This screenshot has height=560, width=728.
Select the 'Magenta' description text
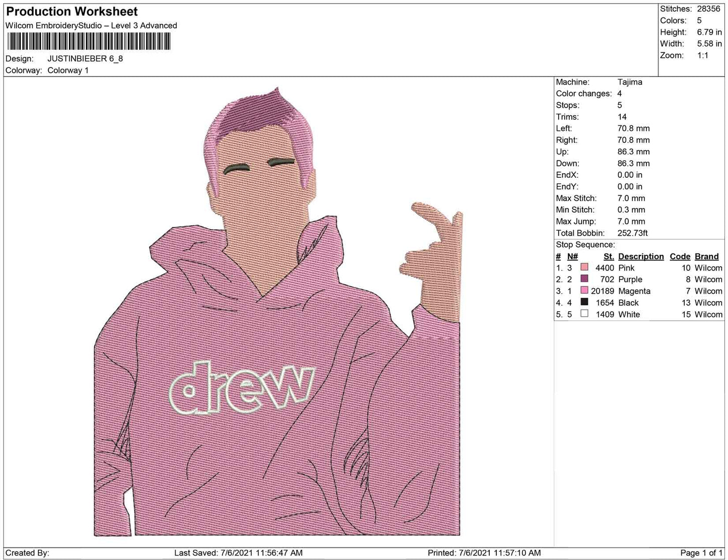[x=634, y=291]
